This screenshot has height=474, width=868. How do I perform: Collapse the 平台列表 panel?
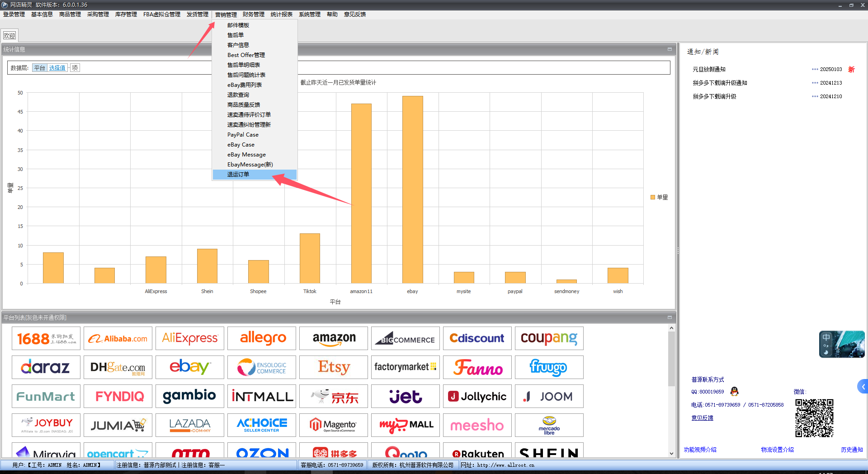670,318
